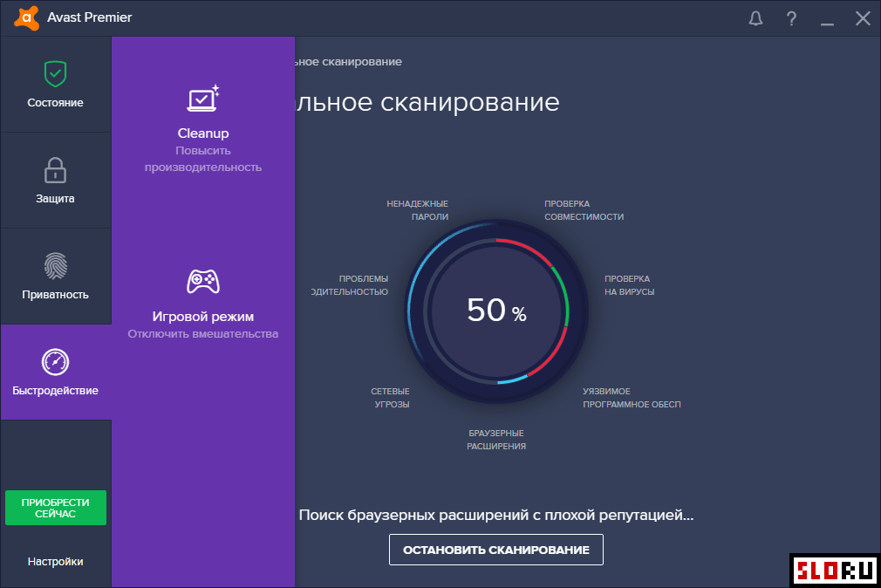
Task: Click the Cleanup laptop icon
Action: 203,99
